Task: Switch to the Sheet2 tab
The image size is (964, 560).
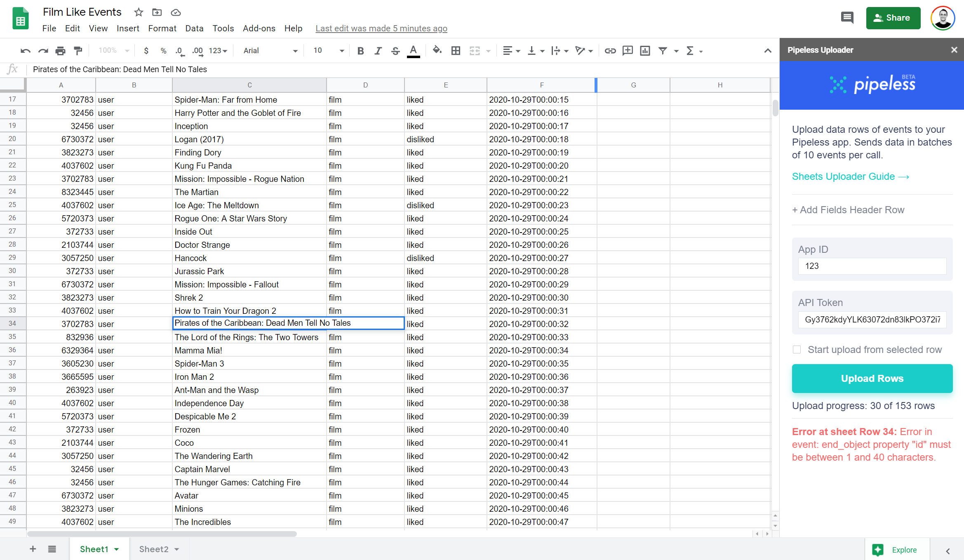Action: coord(153,549)
